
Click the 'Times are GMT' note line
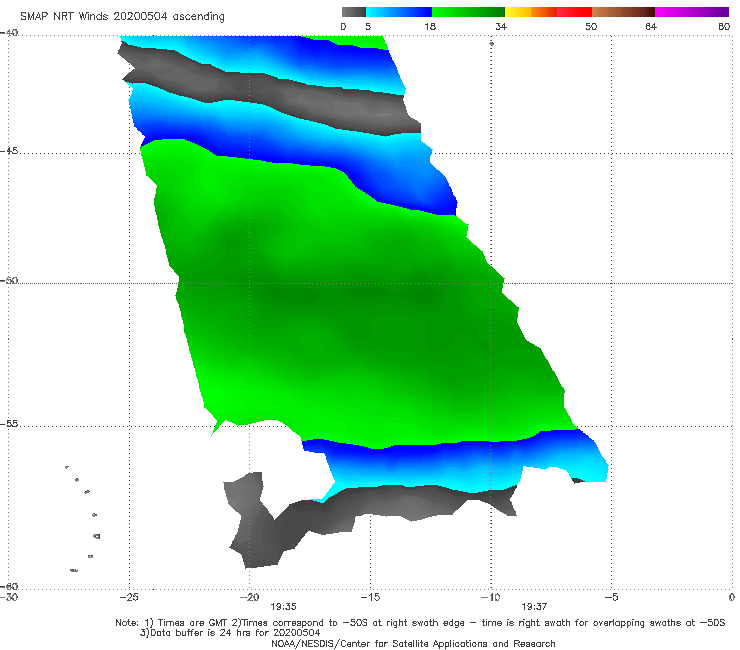420,623
